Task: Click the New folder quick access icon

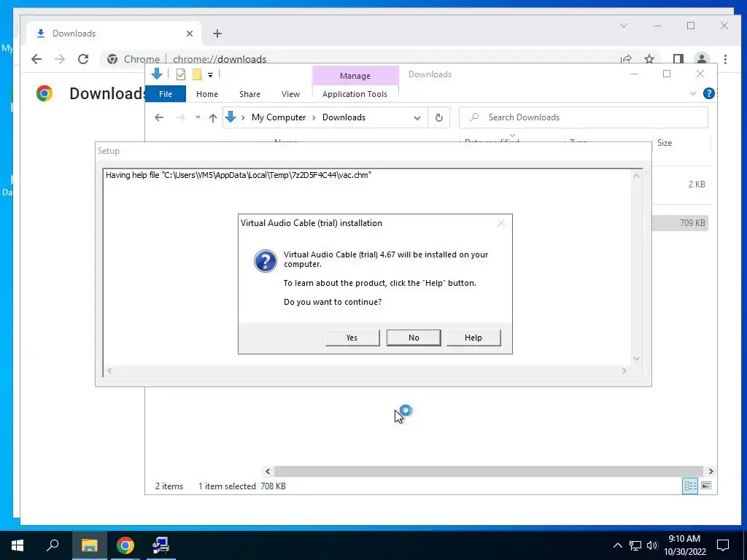Action: (x=197, y=74)
